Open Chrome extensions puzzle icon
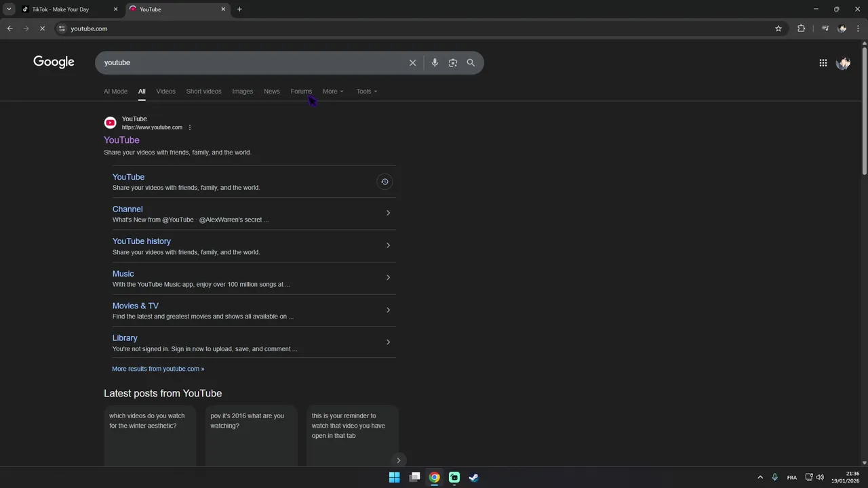Image resolution: width=868 pixels, height=488 pixels. click(801, 28)
